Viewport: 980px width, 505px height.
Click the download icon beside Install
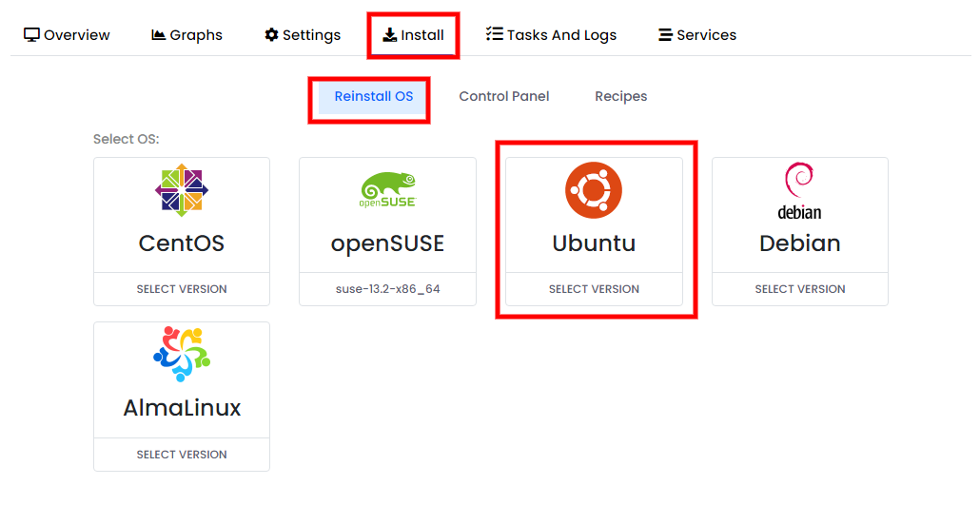[x=390, y=35]
